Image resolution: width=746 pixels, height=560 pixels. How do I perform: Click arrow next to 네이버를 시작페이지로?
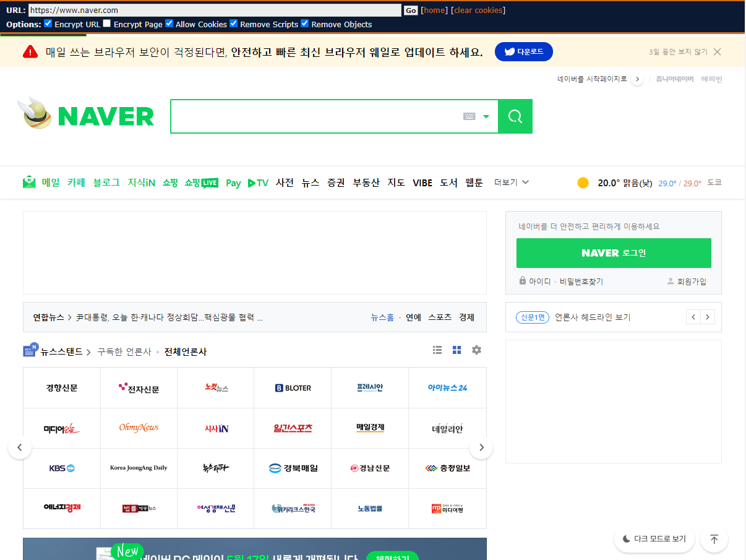[638, 79]
